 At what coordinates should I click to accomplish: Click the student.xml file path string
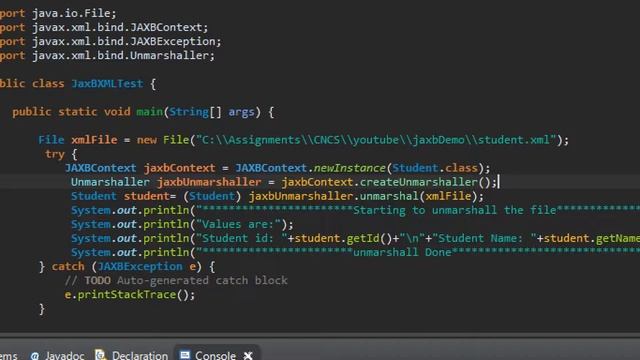(376, 140)
